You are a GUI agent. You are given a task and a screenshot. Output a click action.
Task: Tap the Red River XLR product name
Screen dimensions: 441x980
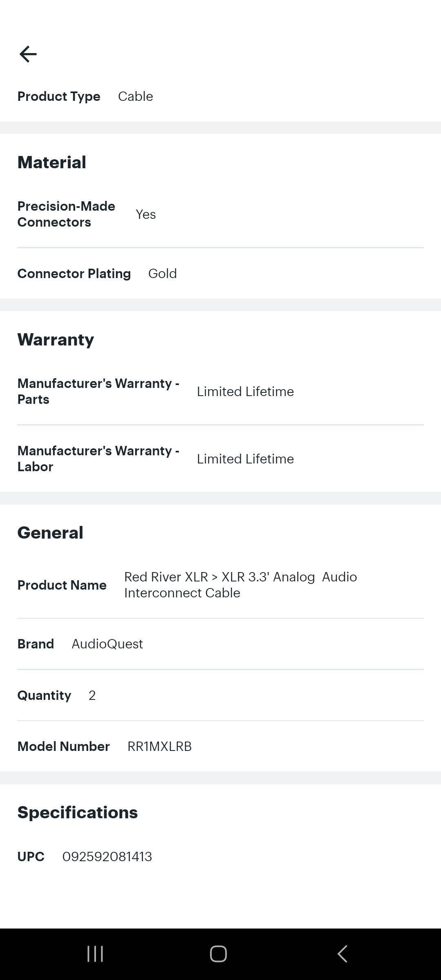(240, 585)
